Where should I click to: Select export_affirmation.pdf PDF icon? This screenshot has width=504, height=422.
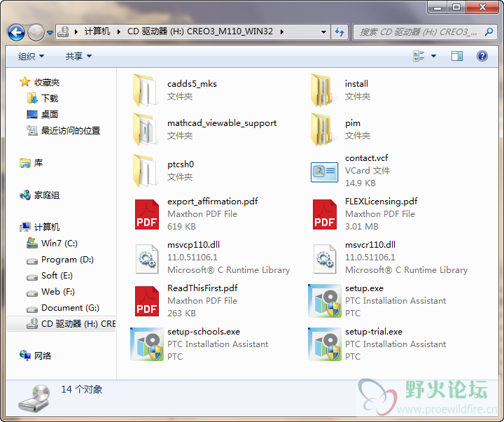(147, 214)
